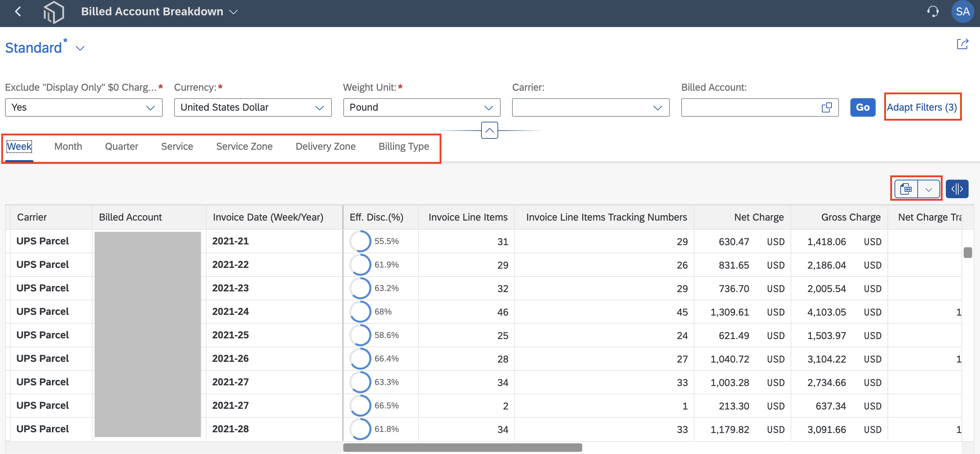The width and height of the screenshot is (980, 454).
Task: Copy the Billed Account field value
Action: click(x=826, y=107)
